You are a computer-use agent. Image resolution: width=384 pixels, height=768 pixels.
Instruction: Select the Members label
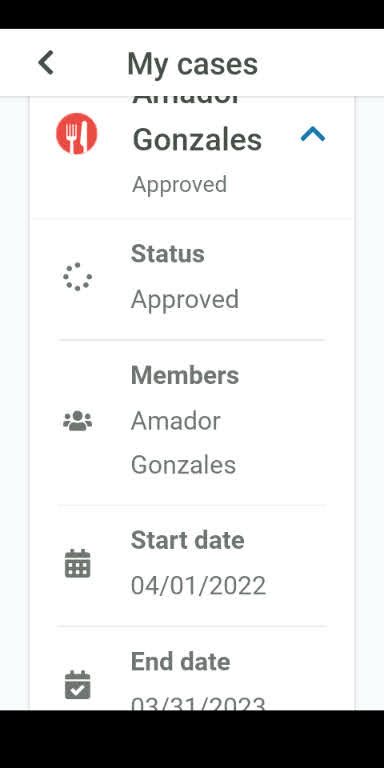185,375
